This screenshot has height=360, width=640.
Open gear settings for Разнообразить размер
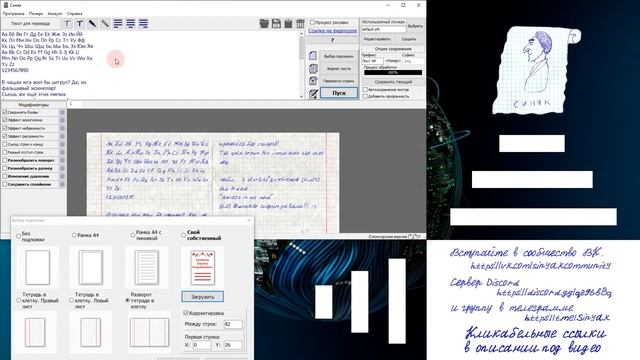[x=62, y=168]
